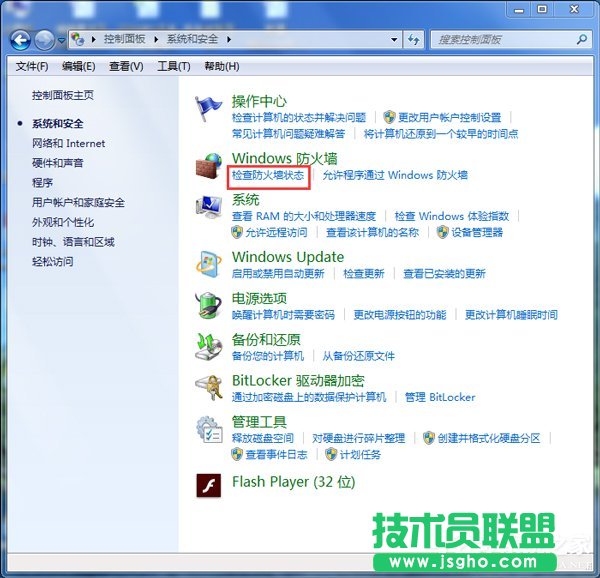Click the Backup and Restore icon
This screenshot has height=578, width=600.
pos(209,347)
